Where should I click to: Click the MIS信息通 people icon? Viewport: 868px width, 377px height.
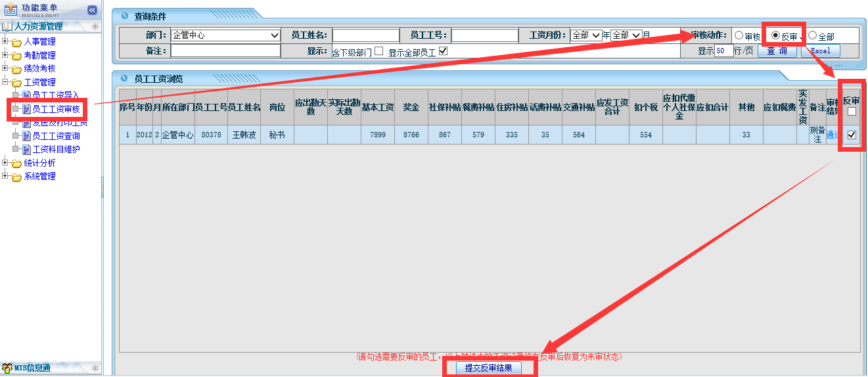point(7,368)
